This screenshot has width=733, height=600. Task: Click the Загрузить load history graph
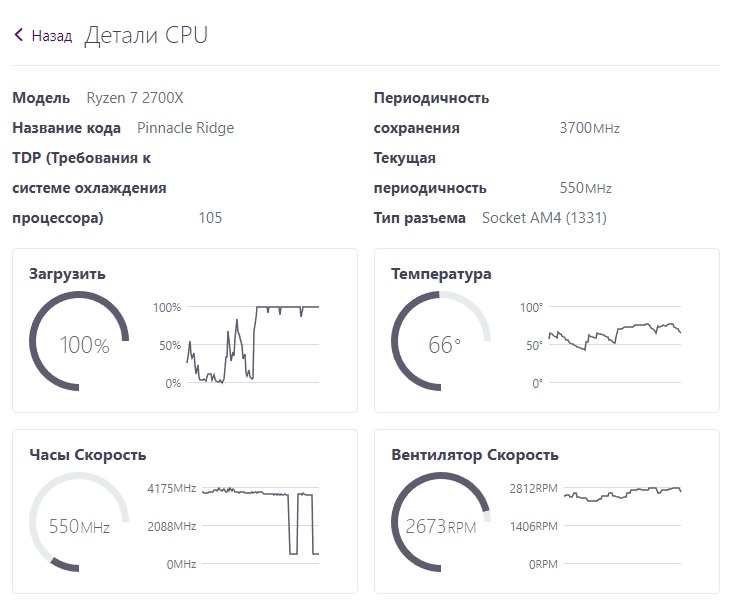tap(254, 345)
